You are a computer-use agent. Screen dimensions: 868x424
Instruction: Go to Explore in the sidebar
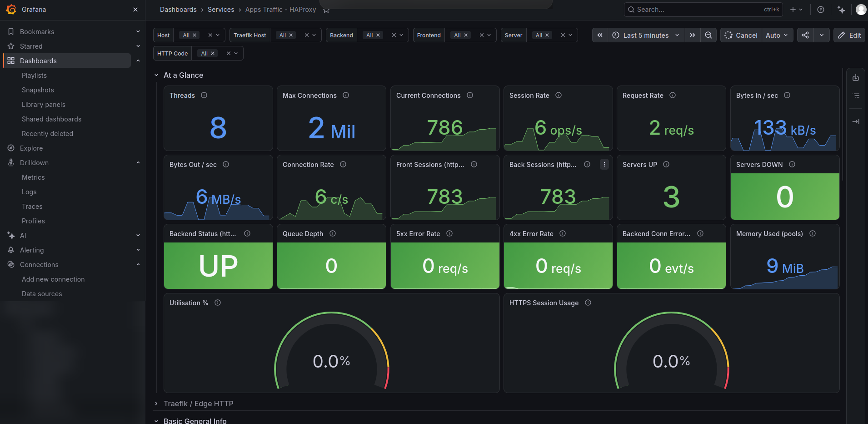31,148
